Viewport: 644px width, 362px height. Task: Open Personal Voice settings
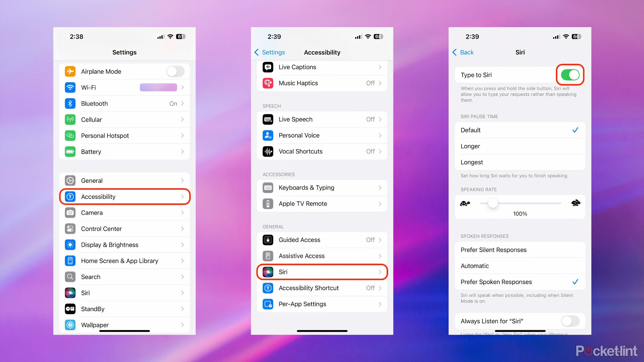321,135
